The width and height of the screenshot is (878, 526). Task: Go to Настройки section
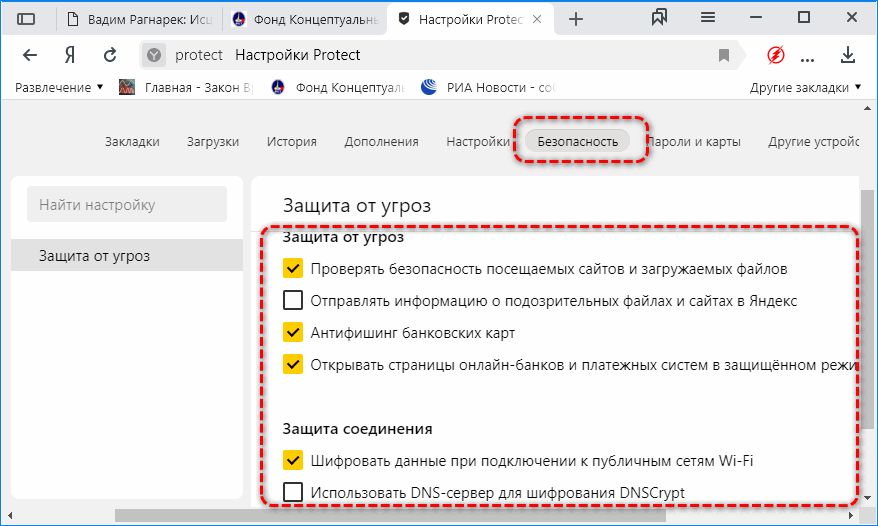point(478,142)
